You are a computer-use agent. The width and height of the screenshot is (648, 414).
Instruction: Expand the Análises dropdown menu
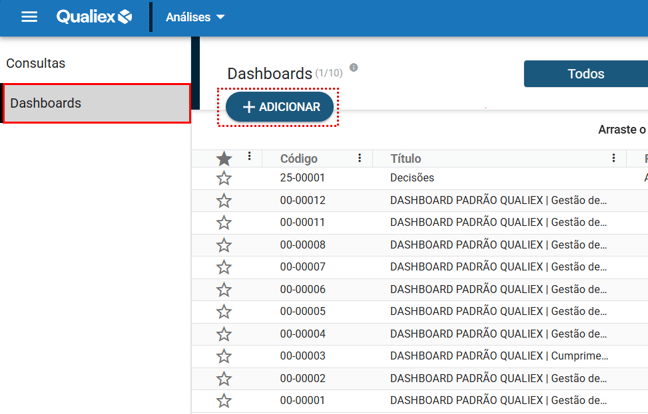tap(195, 17)
